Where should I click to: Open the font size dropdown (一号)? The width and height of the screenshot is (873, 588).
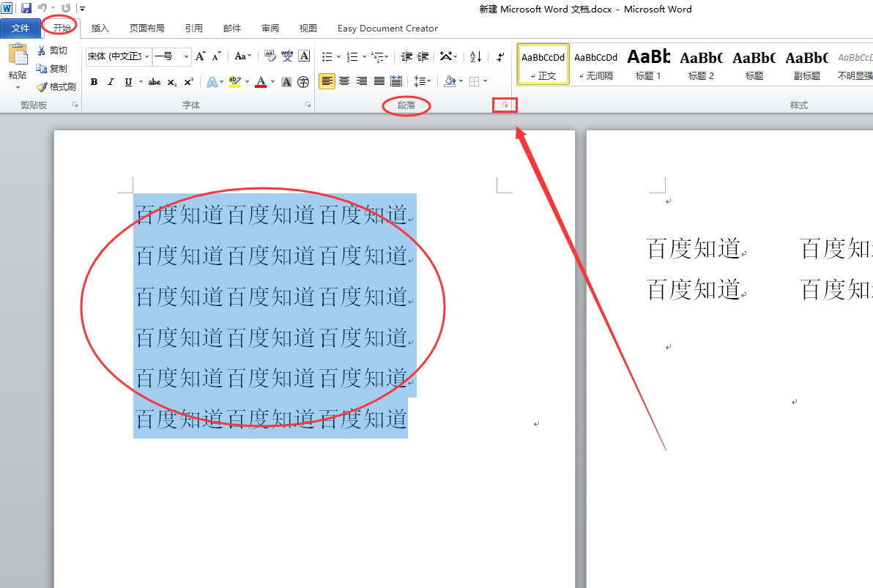point(187,56)
